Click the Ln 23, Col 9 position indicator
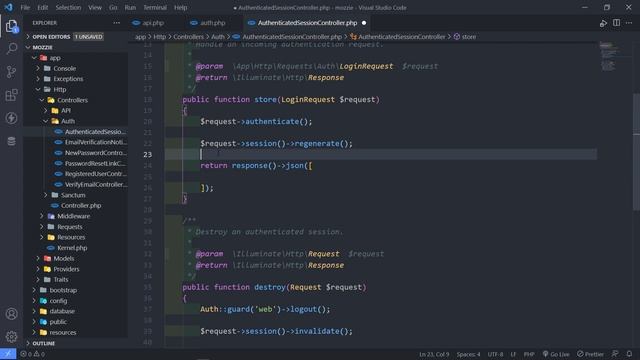This screenshot has height=360, width=640. tap(434, 354)
